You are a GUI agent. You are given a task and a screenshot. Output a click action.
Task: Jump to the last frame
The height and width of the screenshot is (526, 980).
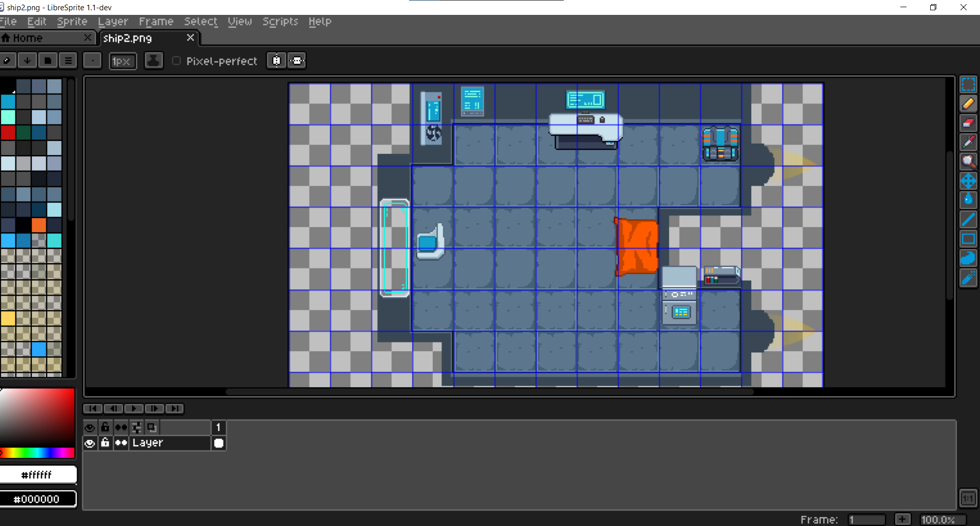pyautogui.click(x=175, y=408)
